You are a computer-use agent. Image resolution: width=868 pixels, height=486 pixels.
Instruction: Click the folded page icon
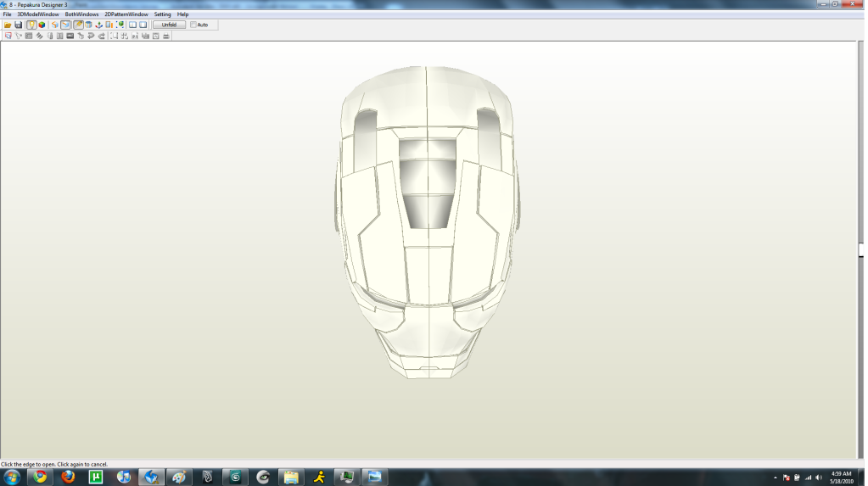point(50,36)
